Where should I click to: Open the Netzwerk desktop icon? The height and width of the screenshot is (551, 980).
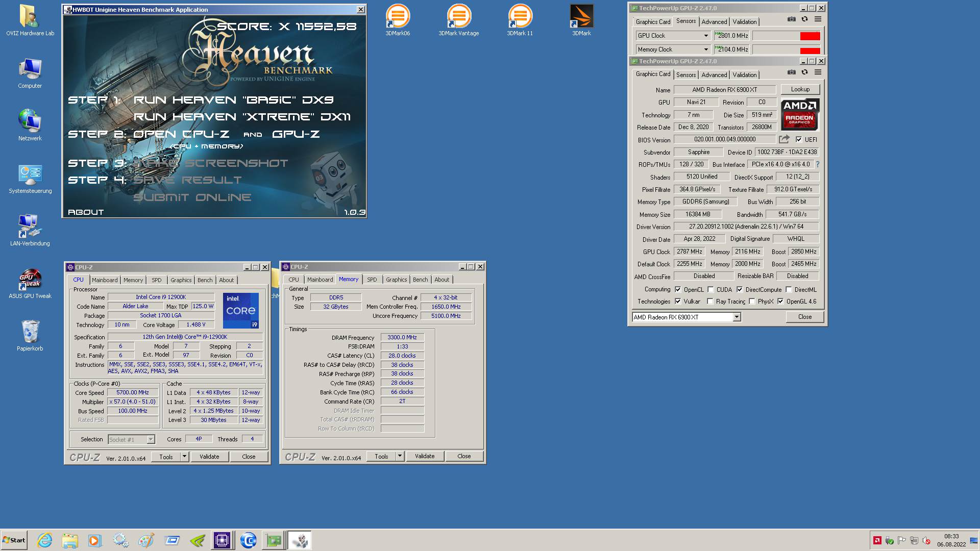click(30, 125)
